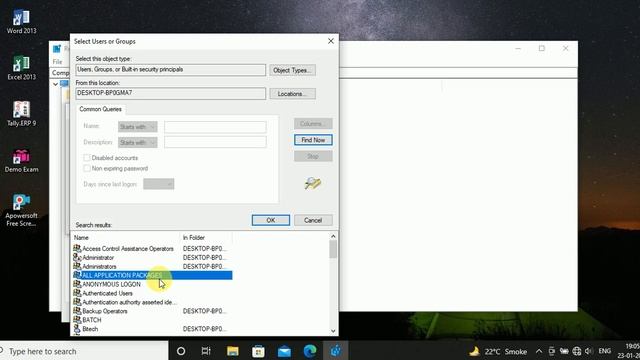Click scroll up arrow in search results
The width and height of the screenshot is (640, 360).
tap(333, 236)
